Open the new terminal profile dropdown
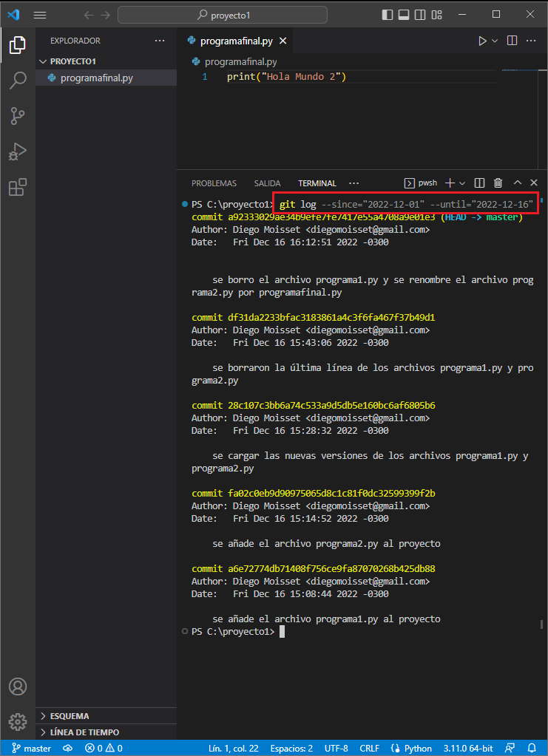Viewport: 548px width, 756px height. (462, 183)
